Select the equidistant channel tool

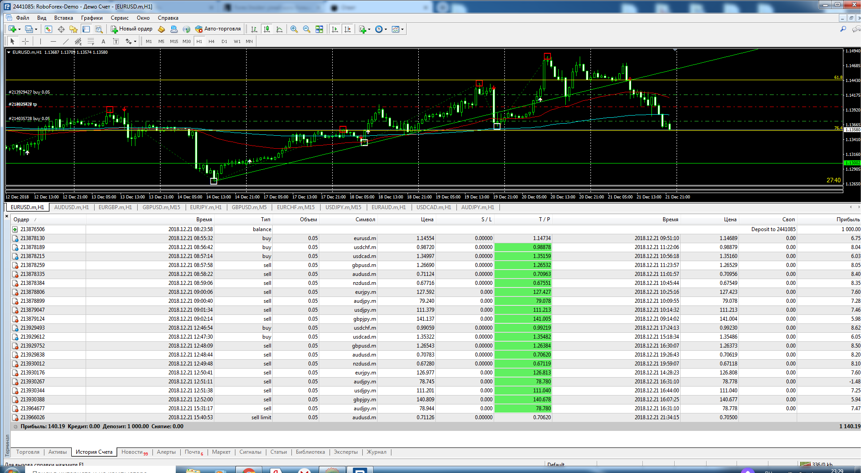(x=78, y=41)
